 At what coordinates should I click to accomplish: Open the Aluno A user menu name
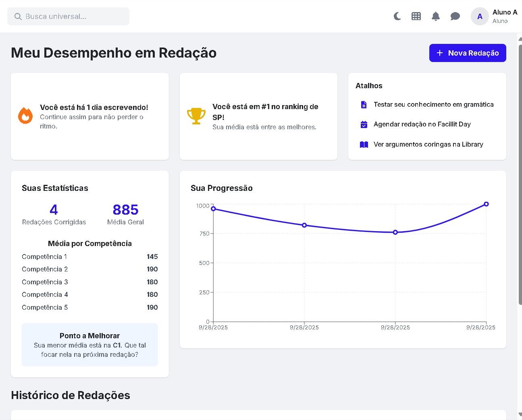[x=504, y=12]
